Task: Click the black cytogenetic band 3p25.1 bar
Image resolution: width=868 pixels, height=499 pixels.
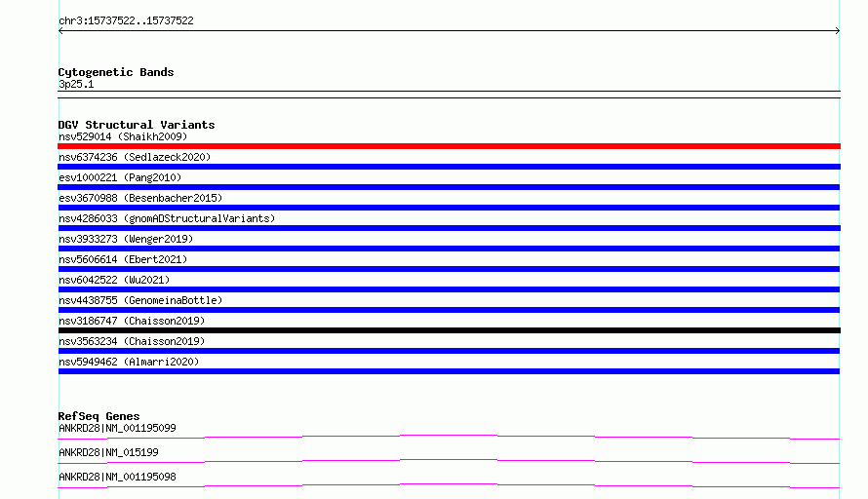Action: [x=449, y=95]
